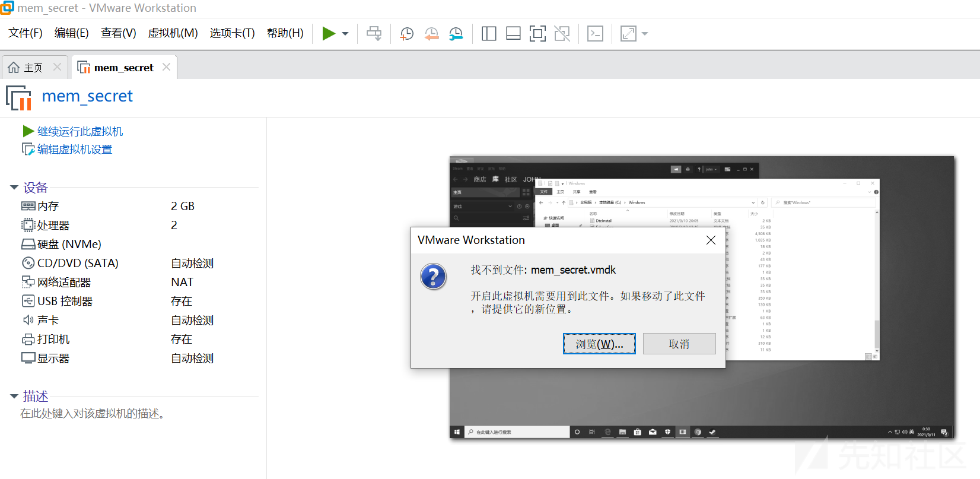Click the 显示器 display icon

(x=28, y=358)
